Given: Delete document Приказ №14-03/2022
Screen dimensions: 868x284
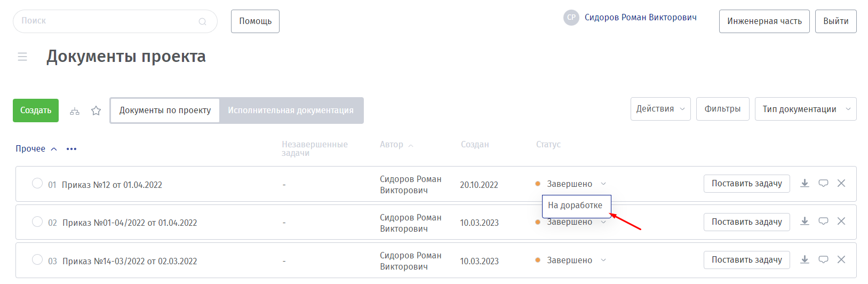Looking at the screenshot, I should (x=841, y=259).
